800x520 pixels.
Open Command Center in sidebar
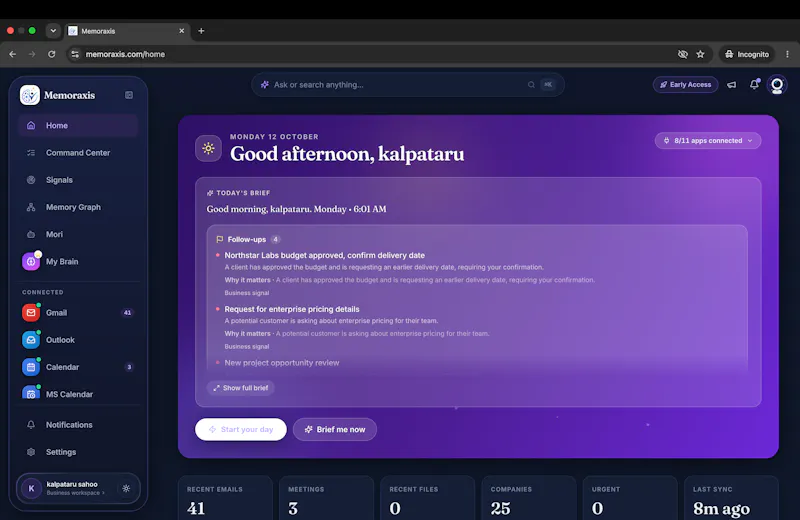coord(78,153)
